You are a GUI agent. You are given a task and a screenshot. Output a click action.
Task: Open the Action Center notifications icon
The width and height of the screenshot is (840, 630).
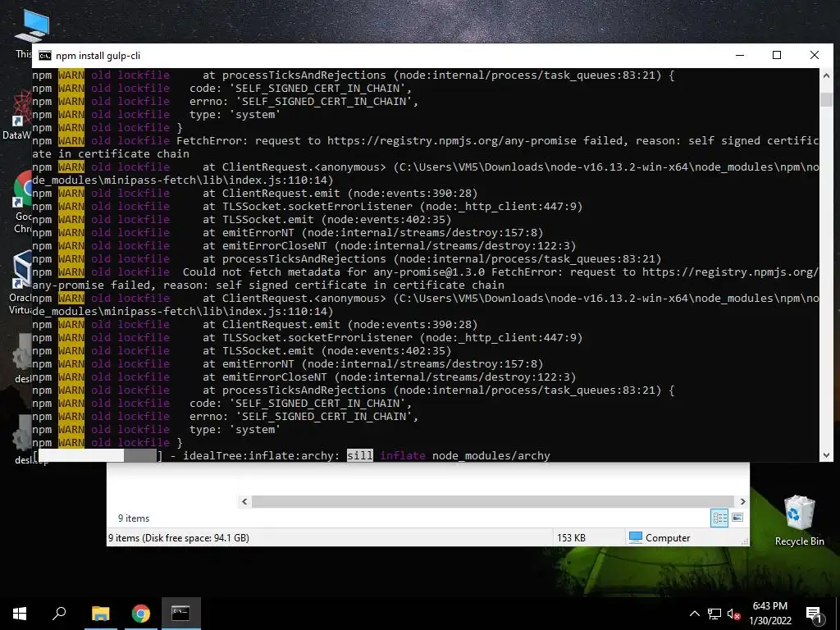click(x=814, y=615)
